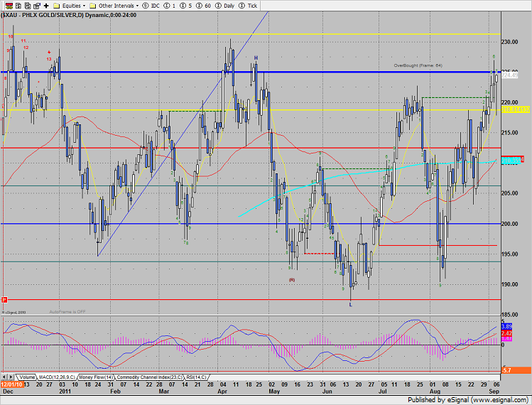The height and width of the screenshot is (405, 532).
Task: Switch to 60 minute interval
Action: (203, 6)
